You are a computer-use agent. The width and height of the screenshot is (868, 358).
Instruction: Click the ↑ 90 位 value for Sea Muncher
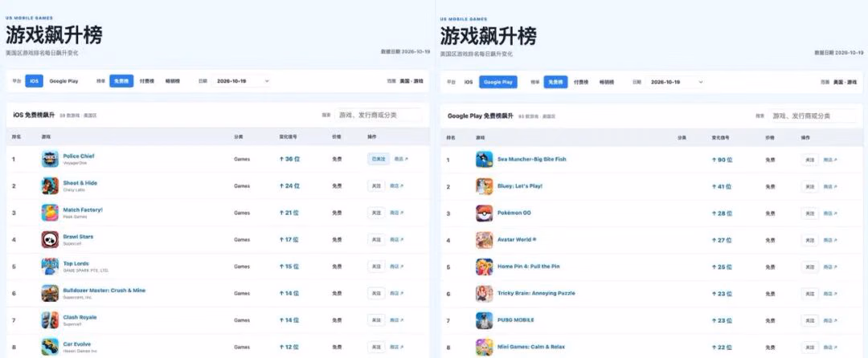(x=723, y=160)
